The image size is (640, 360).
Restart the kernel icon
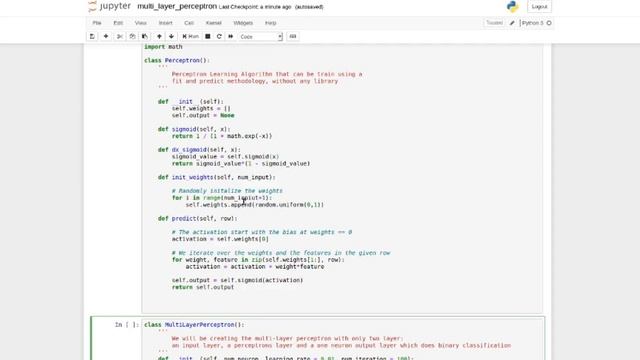click(x=219, y=36)
